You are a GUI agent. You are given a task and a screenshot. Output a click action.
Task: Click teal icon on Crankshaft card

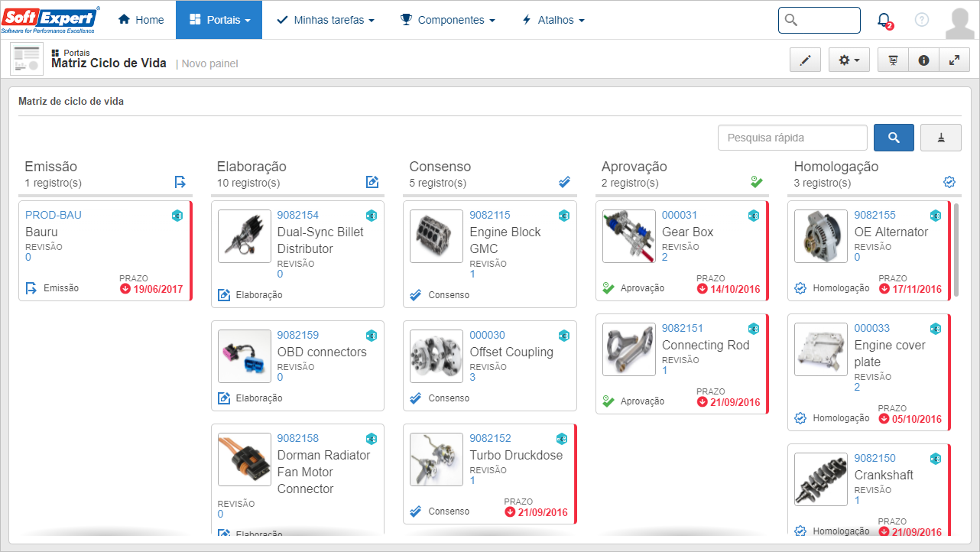[x=936, y=459]
